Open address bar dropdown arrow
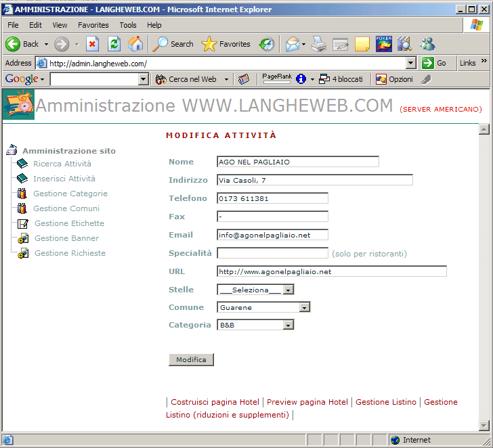 [x=410, y=63]
